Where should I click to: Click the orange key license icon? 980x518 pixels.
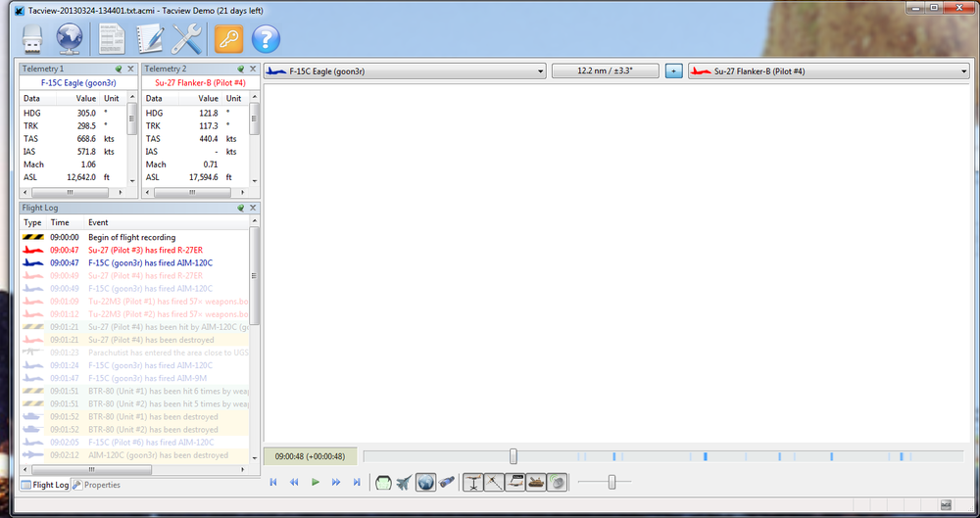point(228,39)
